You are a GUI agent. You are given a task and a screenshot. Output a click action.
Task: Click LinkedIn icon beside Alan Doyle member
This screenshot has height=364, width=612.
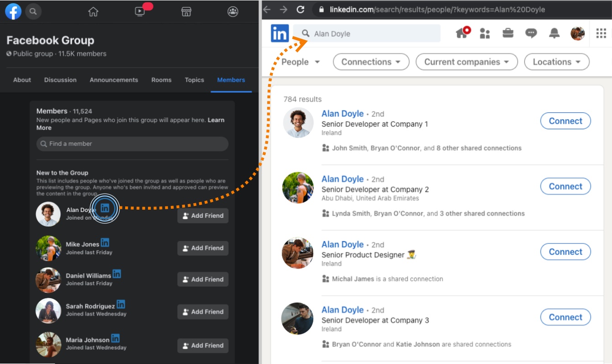pyautogui.click(x=105, y=208)
